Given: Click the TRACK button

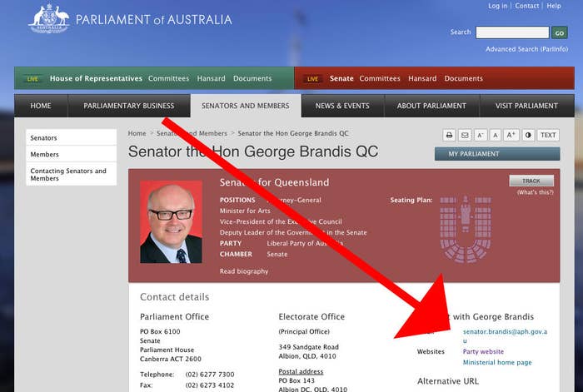Looking at the screenshot, I should click(531, 181).
